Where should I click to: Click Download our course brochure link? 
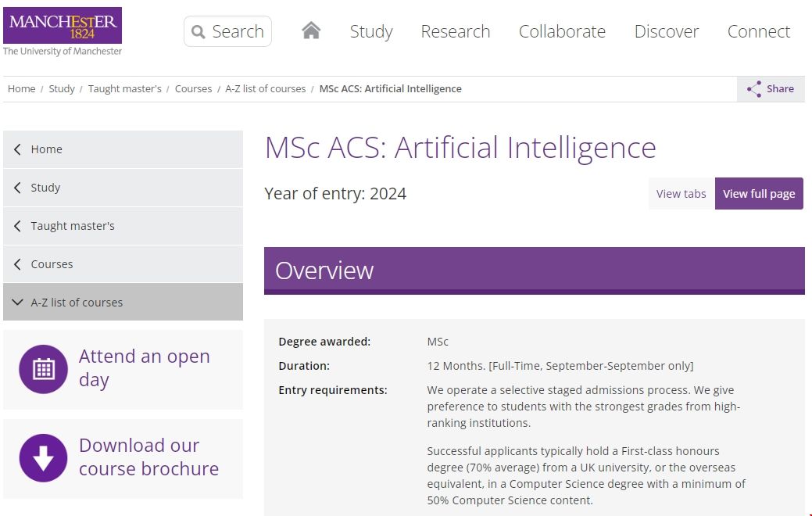click(x=148, y=457)
